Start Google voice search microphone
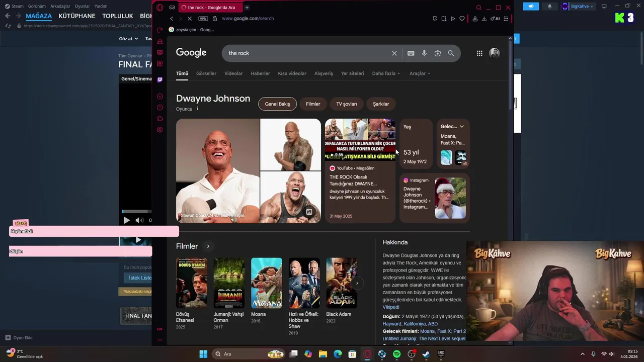Image resolution: width=644 pixels, height=362 pixels. (x=424, y=53)
